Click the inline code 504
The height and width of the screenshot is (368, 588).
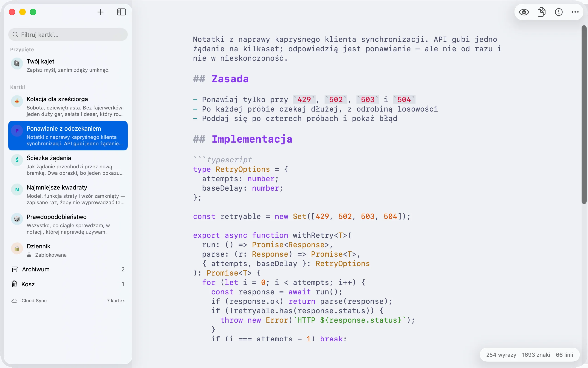(404, 100)
